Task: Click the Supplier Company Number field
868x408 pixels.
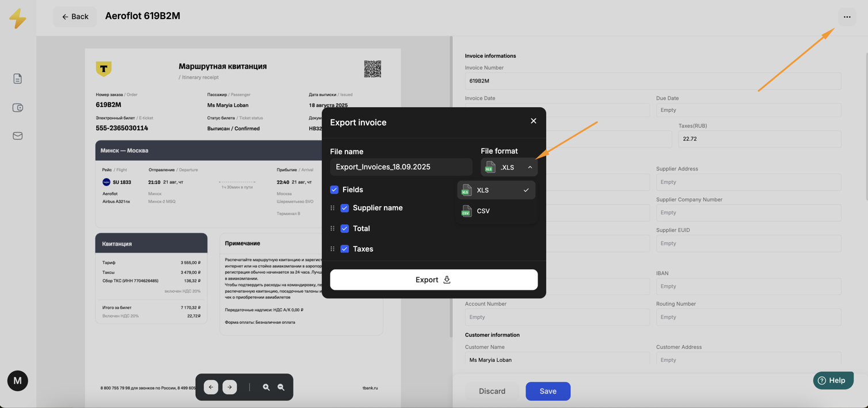Action: [x=748, y=213]
